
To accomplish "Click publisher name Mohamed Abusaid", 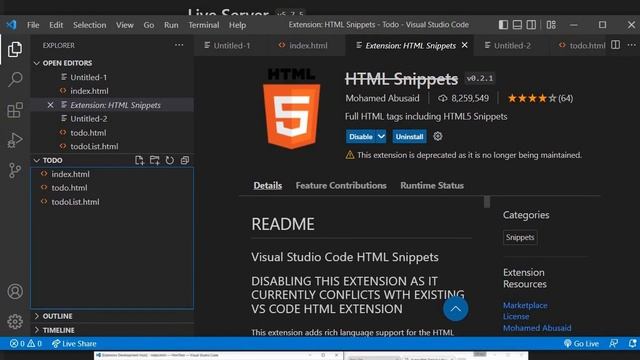I will click(382, 98).
